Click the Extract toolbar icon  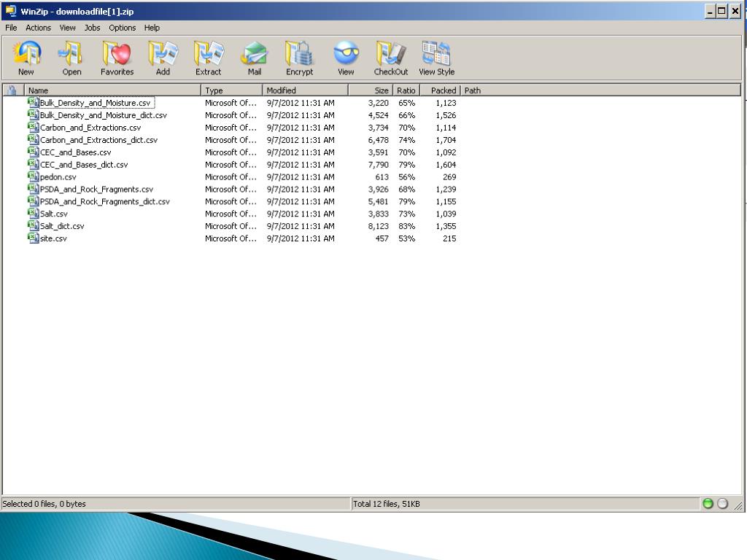click(209, 53)
